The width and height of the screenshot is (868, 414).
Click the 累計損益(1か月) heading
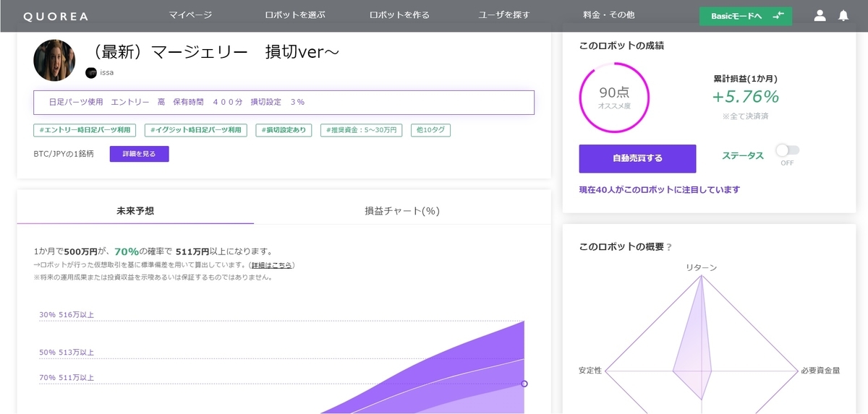click(x=745, y=79)
